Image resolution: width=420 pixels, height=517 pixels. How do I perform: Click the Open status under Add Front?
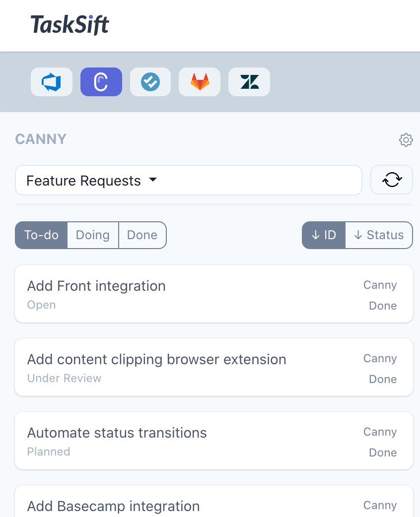coord(41,305)
